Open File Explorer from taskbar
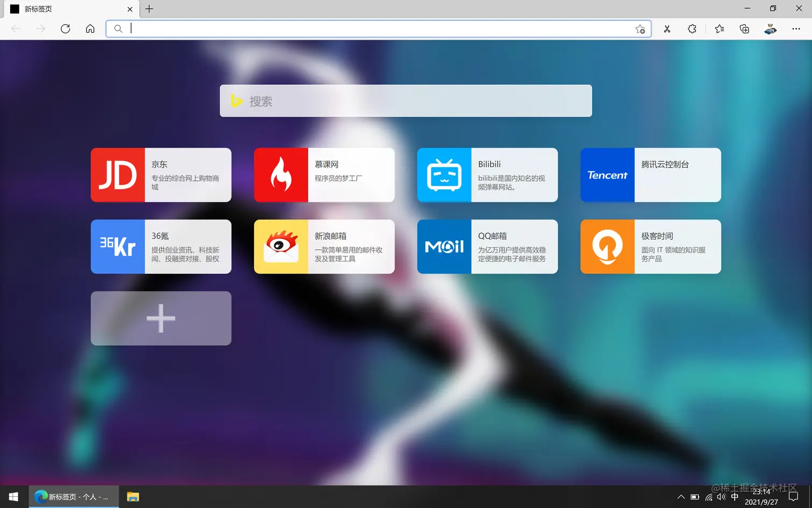This screenshot has height=508, width=812. tap(133, 497)
